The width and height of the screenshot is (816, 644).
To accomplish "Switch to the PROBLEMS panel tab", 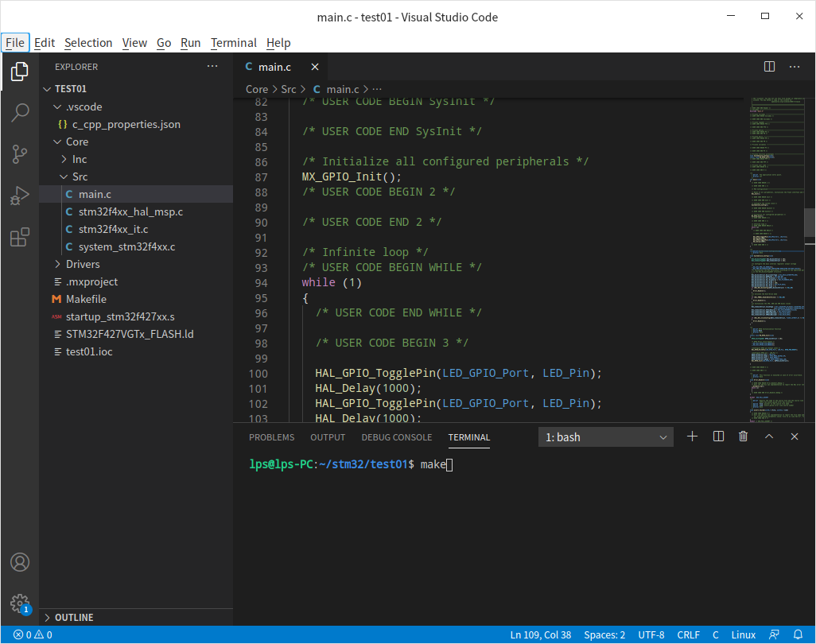I will (x=272, y=437).
